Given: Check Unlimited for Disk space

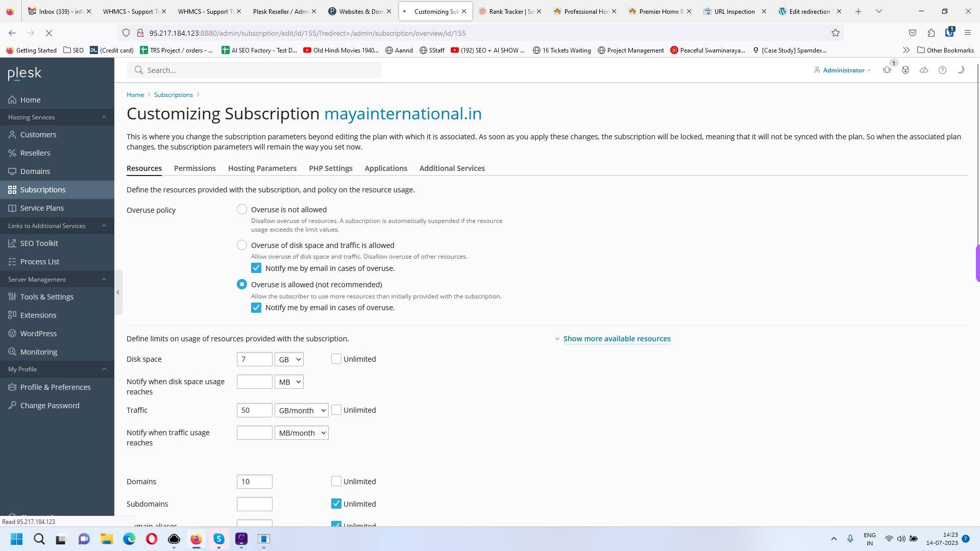Looking at the screenshot, I should [x=336, y=359].
